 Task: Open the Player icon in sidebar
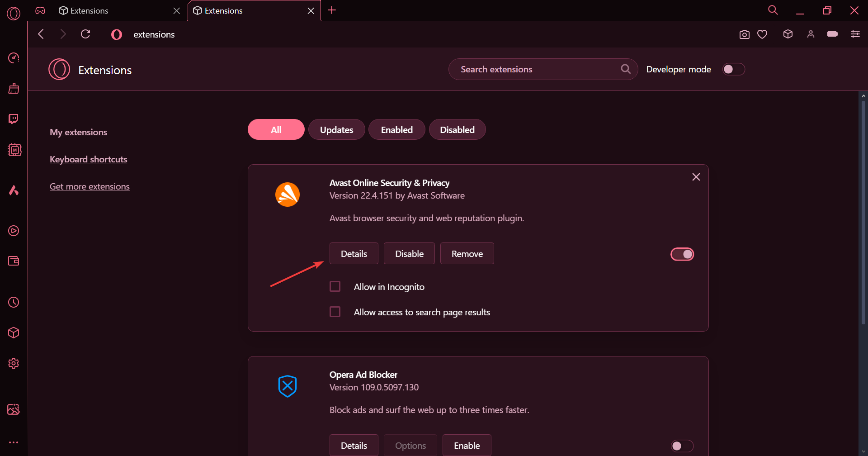[x=14, y=231]
